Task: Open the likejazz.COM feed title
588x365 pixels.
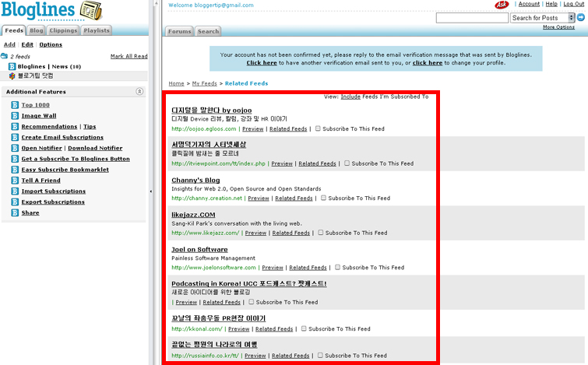Action: (x=193, y=215)
